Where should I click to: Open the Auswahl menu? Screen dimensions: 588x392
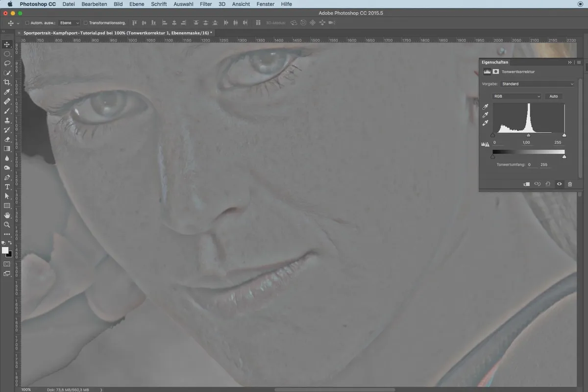click(183, 4)
